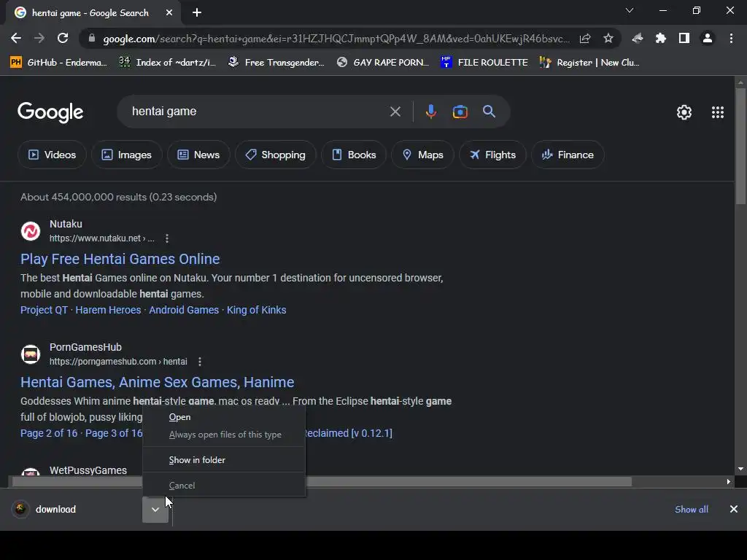The image size is (747, 560).
Task: Share this page from address bar
Action: (x=585, y=39)
